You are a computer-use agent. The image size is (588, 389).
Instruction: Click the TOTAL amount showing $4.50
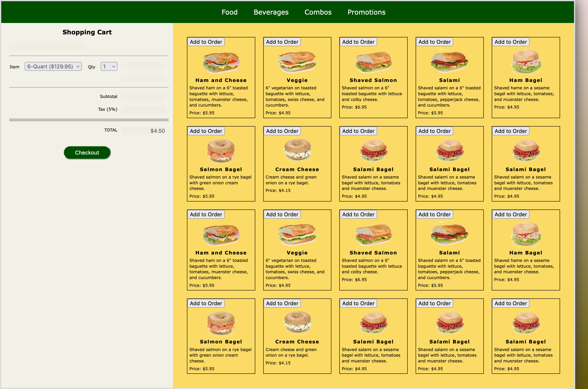tap(157, 131)
